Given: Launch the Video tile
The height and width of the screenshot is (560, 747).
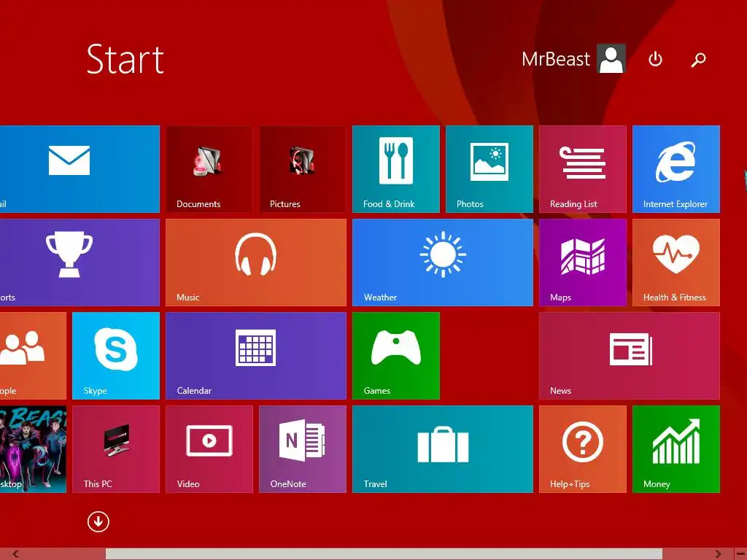Looking at the screenshot, I should [x=209, y=449].
